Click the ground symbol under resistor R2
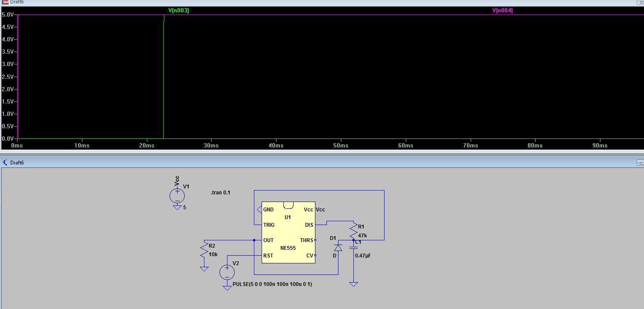 point(204,269)
